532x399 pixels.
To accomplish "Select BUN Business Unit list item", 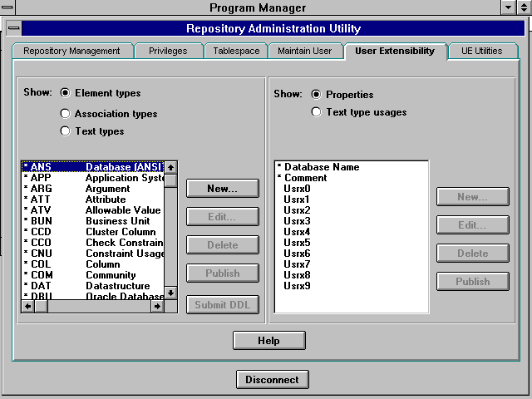I will 91,221.
